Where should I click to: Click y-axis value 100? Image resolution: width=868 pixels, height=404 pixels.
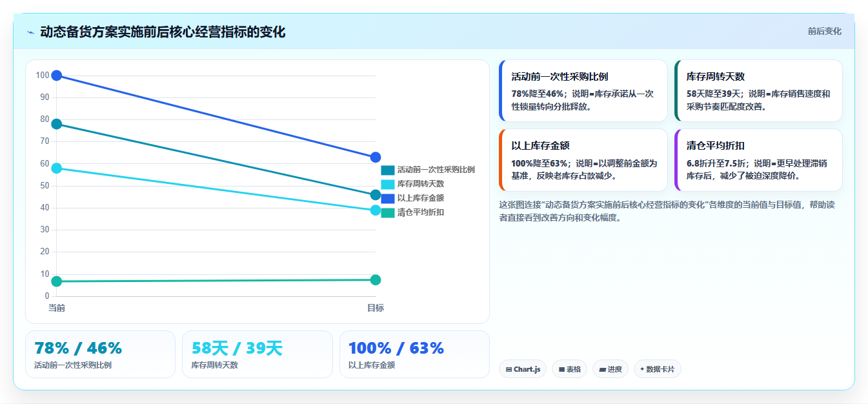click(x=43, y=76)
